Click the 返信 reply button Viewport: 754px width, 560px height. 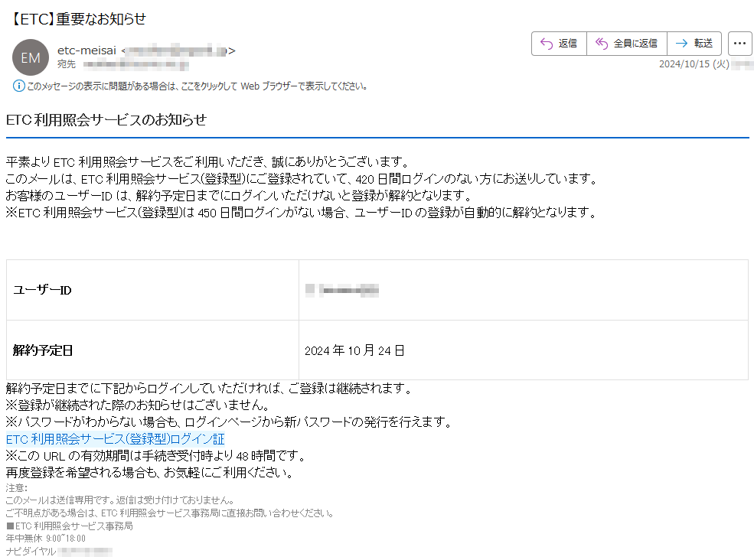(x=559, y=44)
